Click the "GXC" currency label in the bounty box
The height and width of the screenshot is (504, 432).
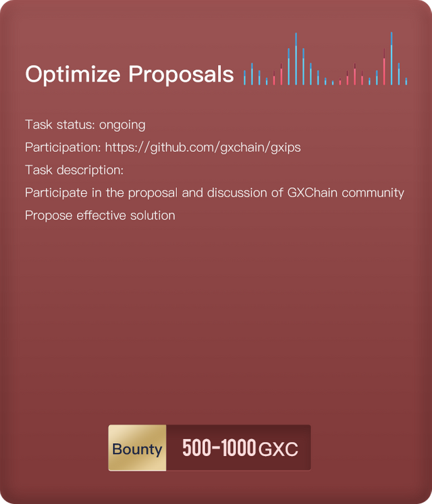(x=278, y=450)
